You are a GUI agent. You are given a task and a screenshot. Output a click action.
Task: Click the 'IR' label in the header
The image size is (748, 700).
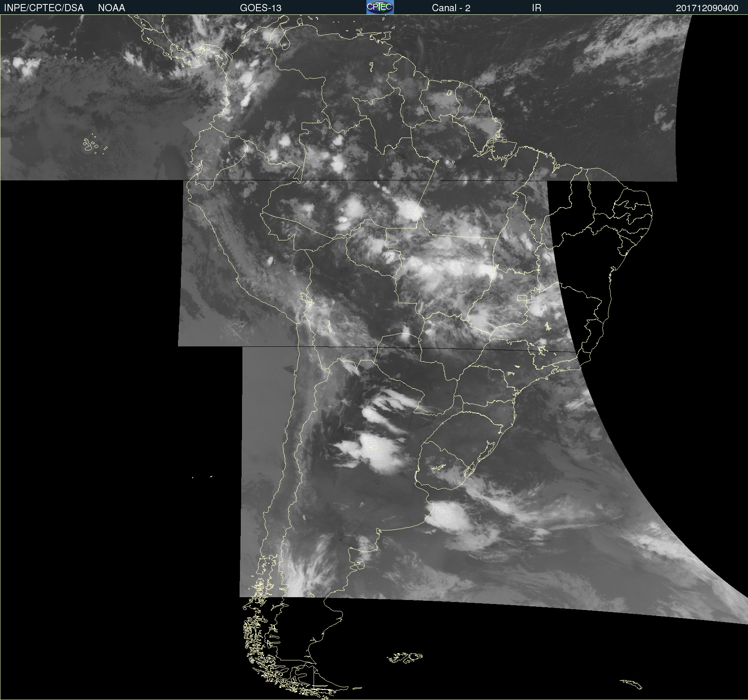[536, 8]
